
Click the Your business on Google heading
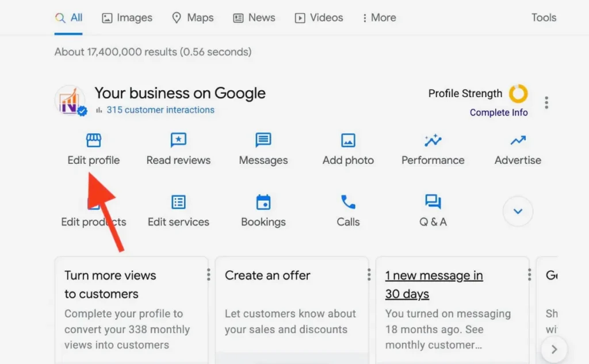coord(180,93)
